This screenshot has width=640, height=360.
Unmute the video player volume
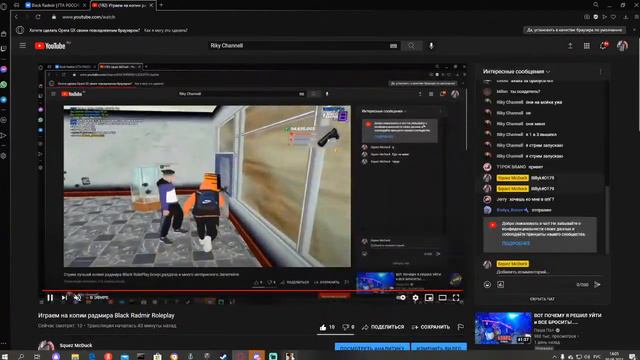click(x=77, y=298)
